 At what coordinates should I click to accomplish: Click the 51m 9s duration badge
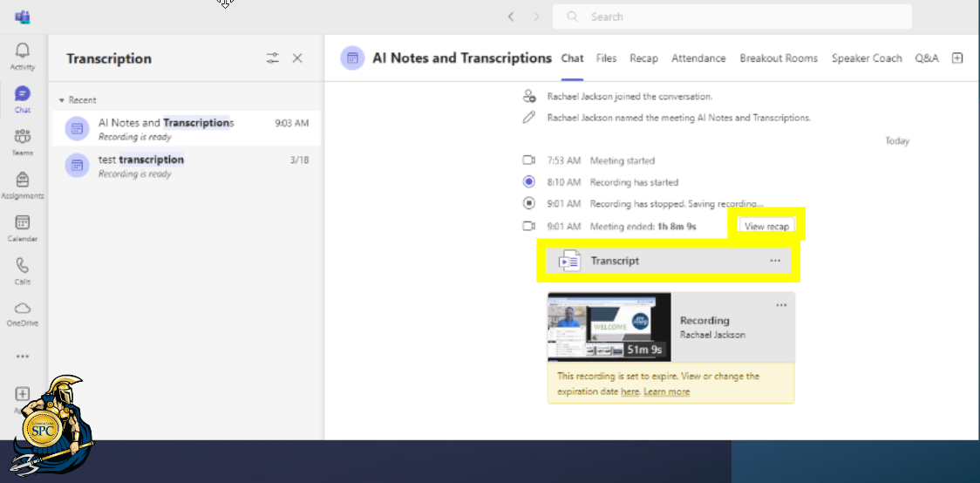tap(644, 350)
